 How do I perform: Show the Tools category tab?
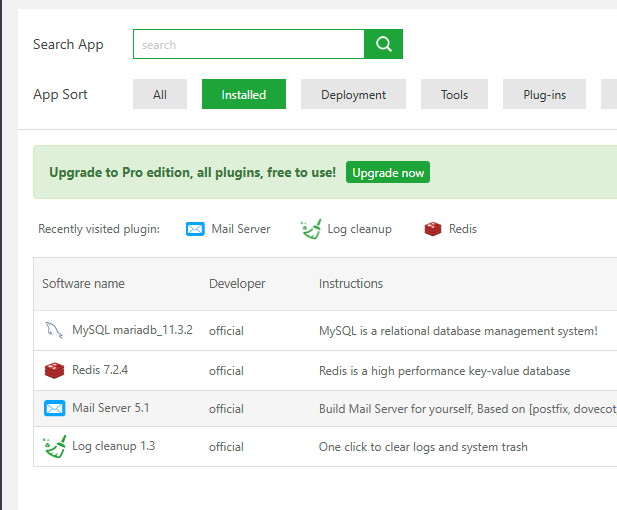454,95
